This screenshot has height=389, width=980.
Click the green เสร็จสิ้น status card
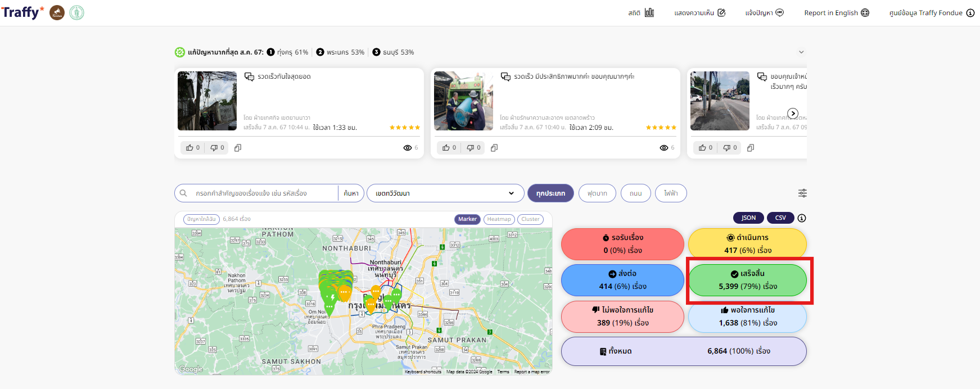747,280
